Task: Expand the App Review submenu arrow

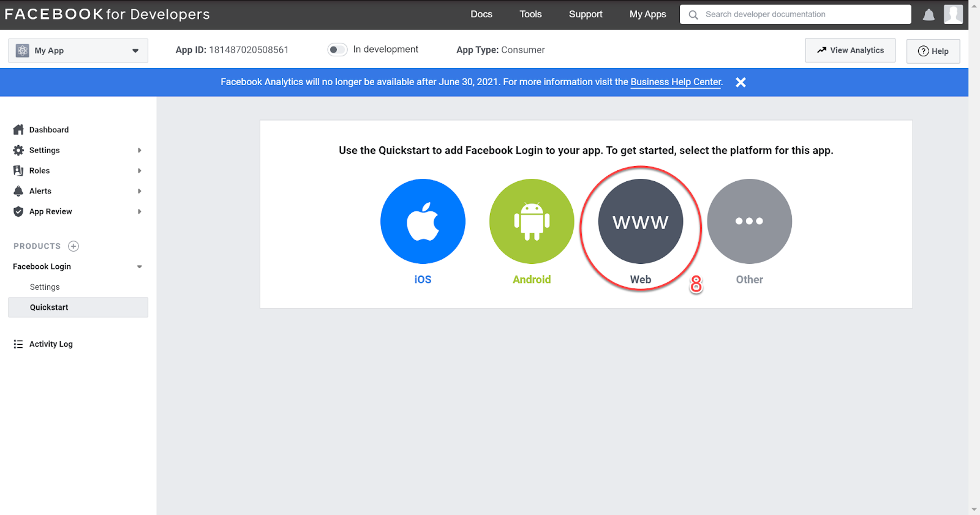Action: click(x=140, y=211)
